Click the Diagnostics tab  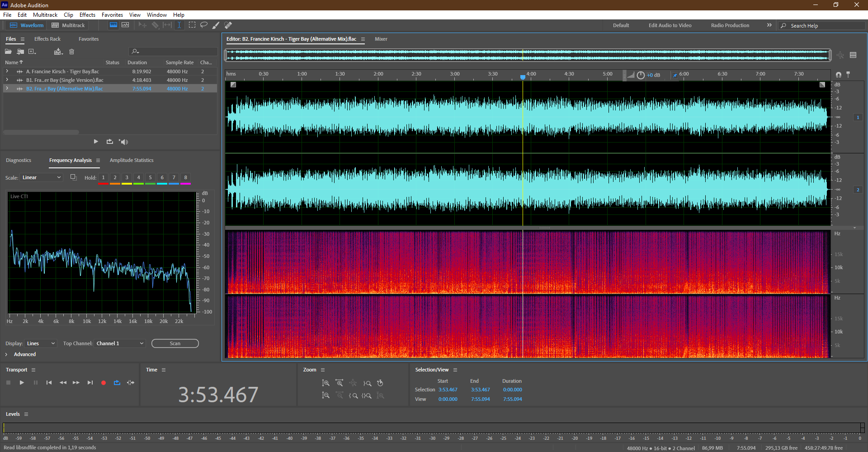[19, 161]
